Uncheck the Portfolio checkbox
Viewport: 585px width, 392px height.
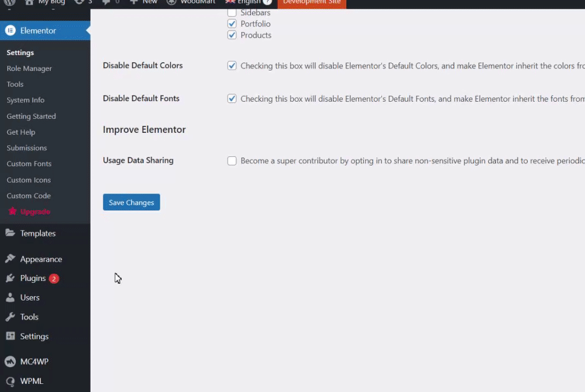[x=232, y=24]
